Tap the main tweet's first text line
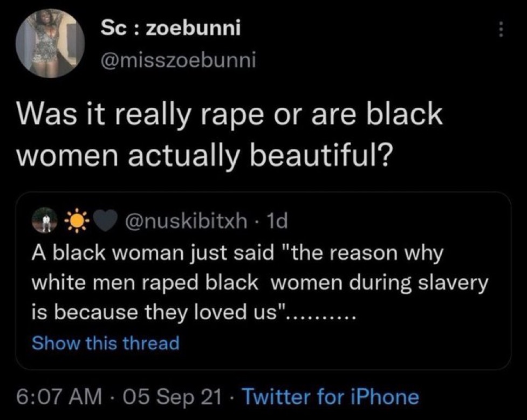 tap(230, 114)
